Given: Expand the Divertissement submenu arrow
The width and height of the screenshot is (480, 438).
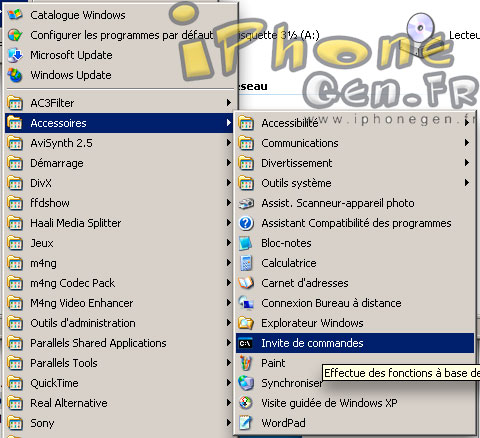Looking at the screenshot, I should click(467, 163).
